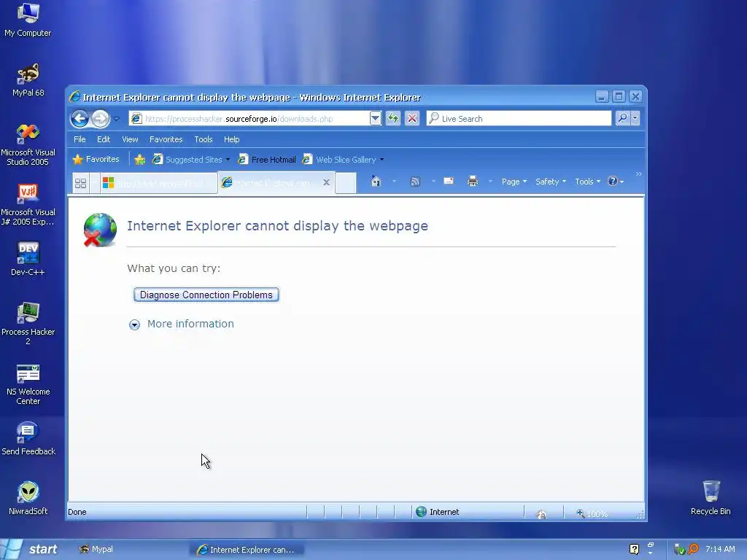This screenshot has width=747, height=560.
Task: Switch to Mypal taskbar button
Action: (128, 549)
